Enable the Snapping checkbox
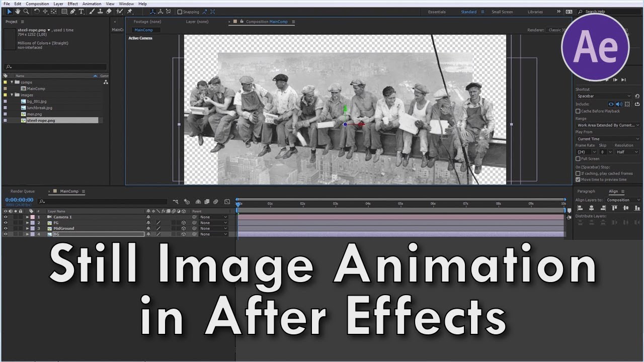 (180, 12)
